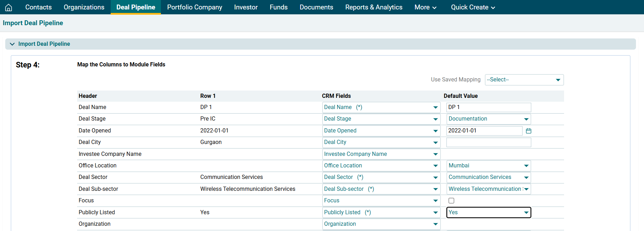Open the Organization CRM field dropdown

381,224
